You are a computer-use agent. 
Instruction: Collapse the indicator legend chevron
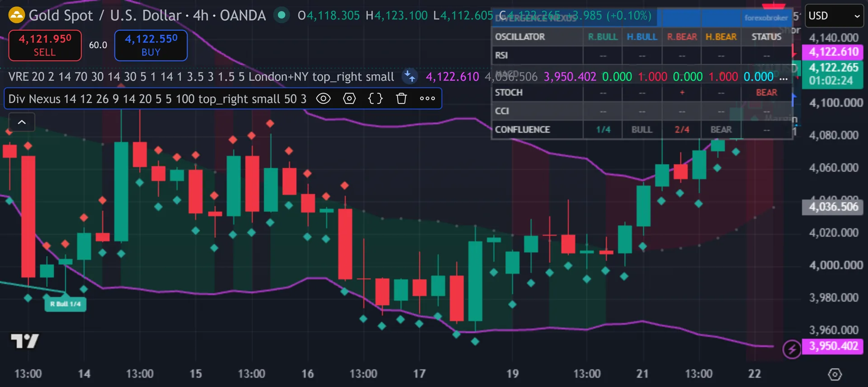point(22,122)
